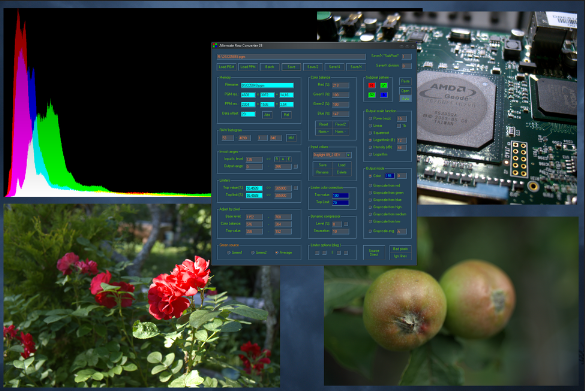Image resolution: width=585 pixels, height=391 pixels.
Task: Click the Open button under Paste
Action: tap(405, 91)
